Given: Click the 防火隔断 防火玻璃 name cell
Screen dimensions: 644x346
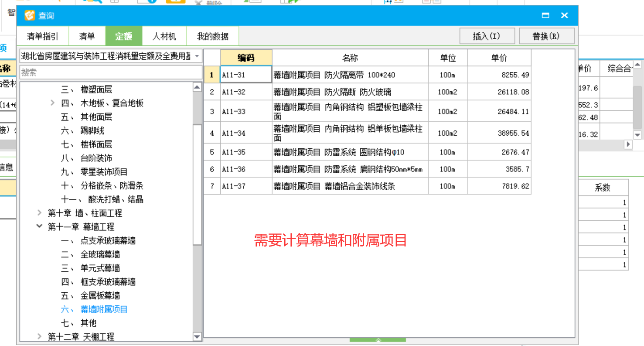Looking at the screenshot, I should point(350,92).
